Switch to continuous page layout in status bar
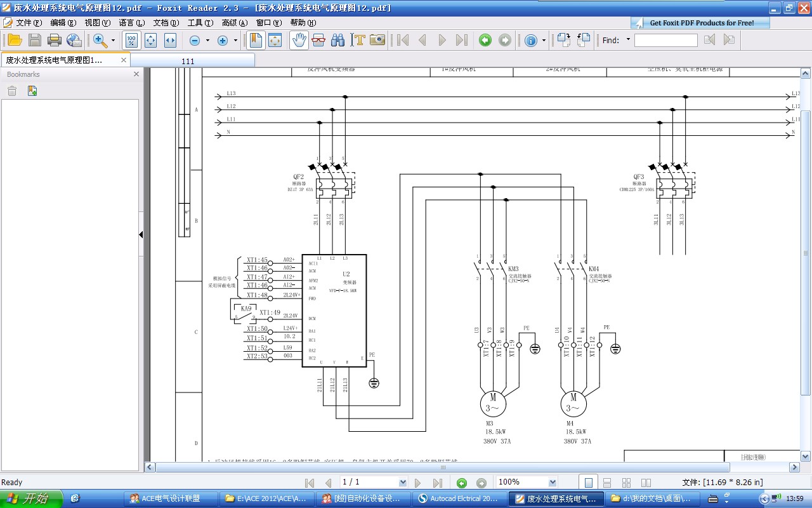The height and width of the screenshot is (508, 812). coord(607,483)
